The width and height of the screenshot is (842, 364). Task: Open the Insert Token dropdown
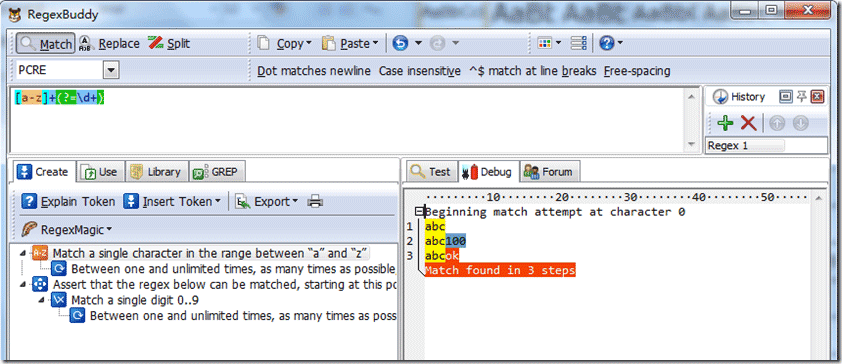click(172, 202)
